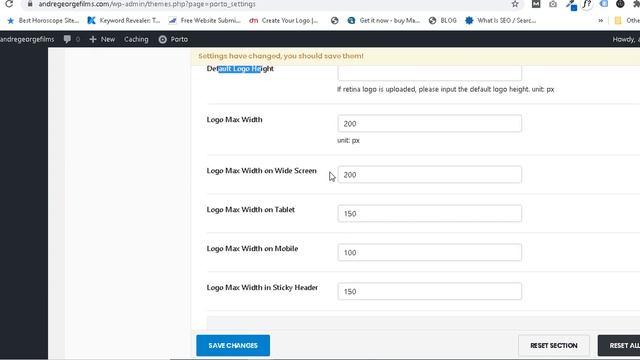Click the globe bookmark without label
Viewport: 640px width, 360px height.
tap(334, 20)
